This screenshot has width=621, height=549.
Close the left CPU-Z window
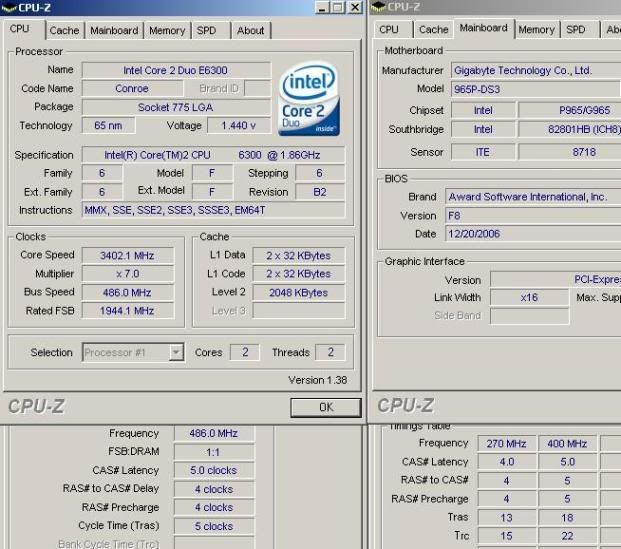click(355, 8)
